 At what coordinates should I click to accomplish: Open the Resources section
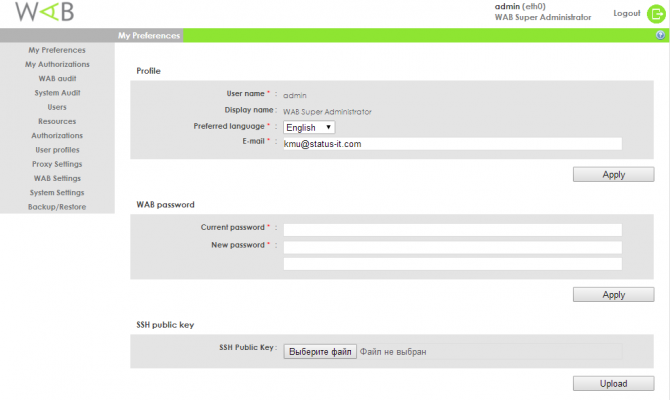click(57, 121)
